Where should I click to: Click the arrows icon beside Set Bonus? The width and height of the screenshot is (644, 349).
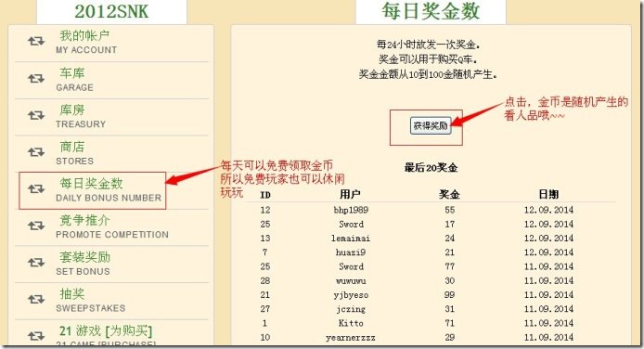click(x=36, y=263)
